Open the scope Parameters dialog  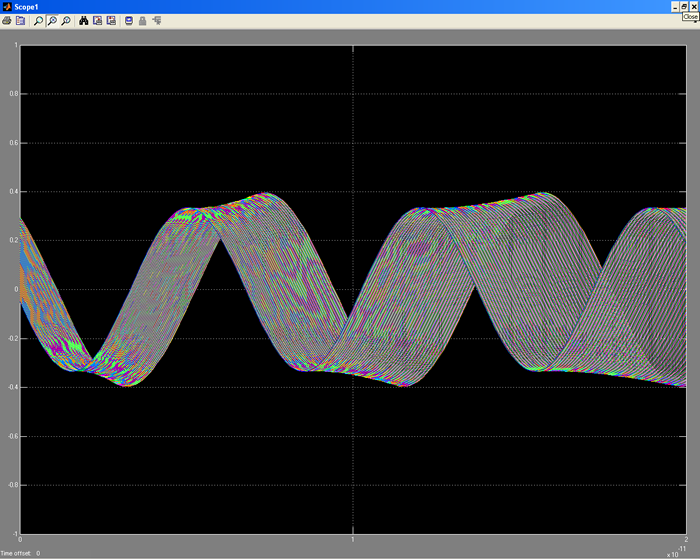20,20
